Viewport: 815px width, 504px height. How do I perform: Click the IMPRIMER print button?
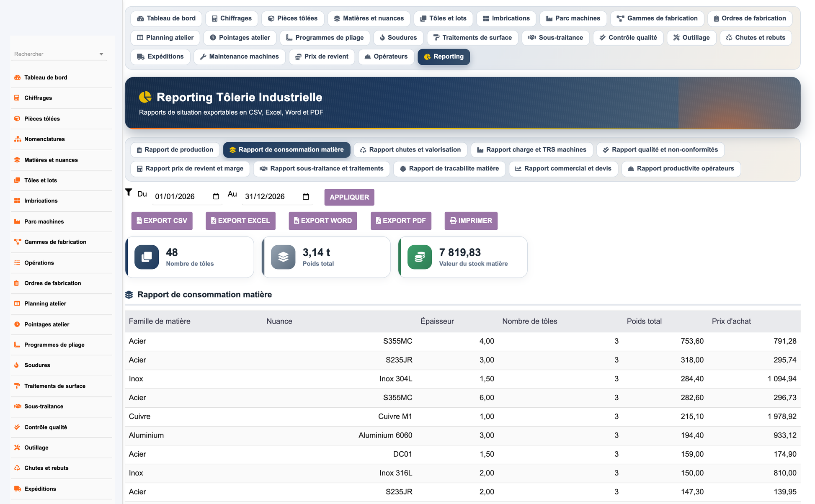click(471, 221)
